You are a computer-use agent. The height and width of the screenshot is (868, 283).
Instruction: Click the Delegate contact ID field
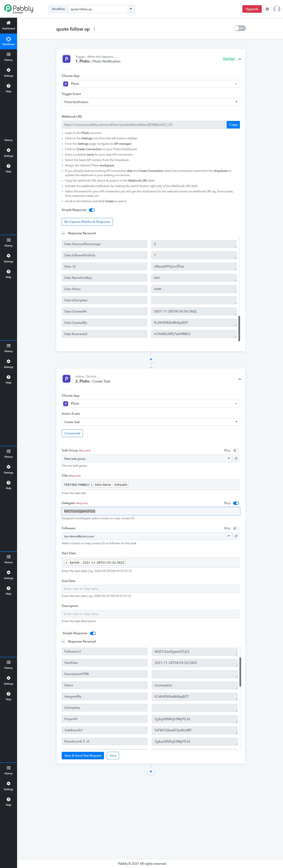click(x=151, y=511)
